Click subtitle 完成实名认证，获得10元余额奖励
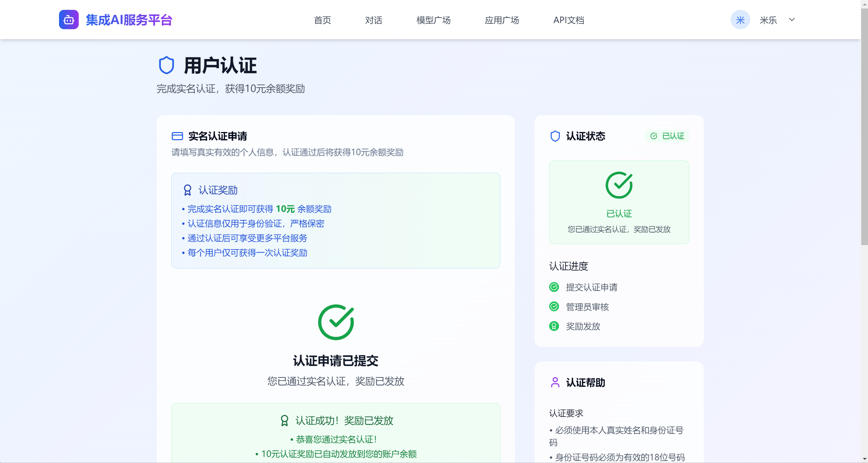The image size is (868, 463). click(x=231, y=89)
